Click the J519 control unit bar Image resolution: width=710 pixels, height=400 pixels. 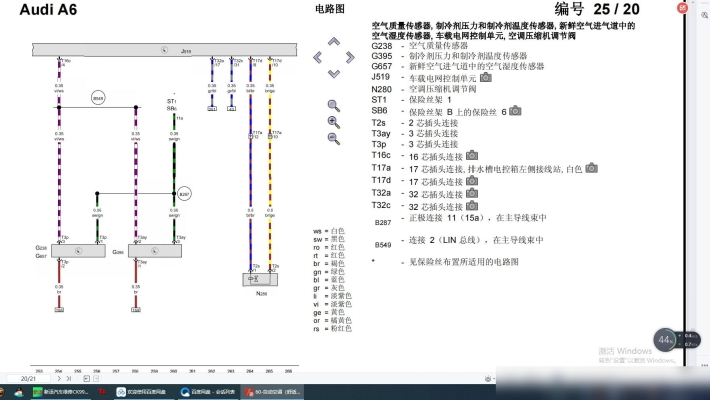point(164,50)
